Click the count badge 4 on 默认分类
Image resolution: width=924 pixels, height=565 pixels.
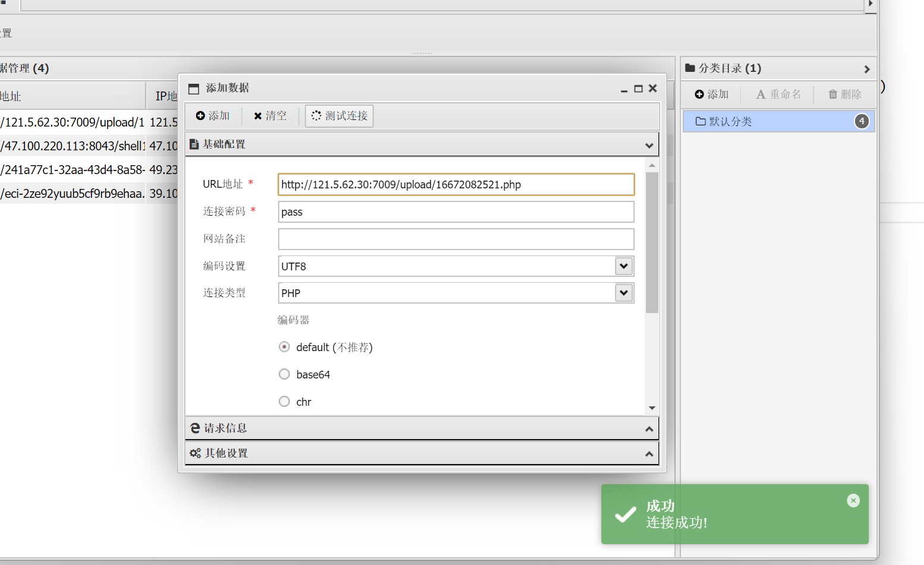pyautogui.click(x=862, y=121)
